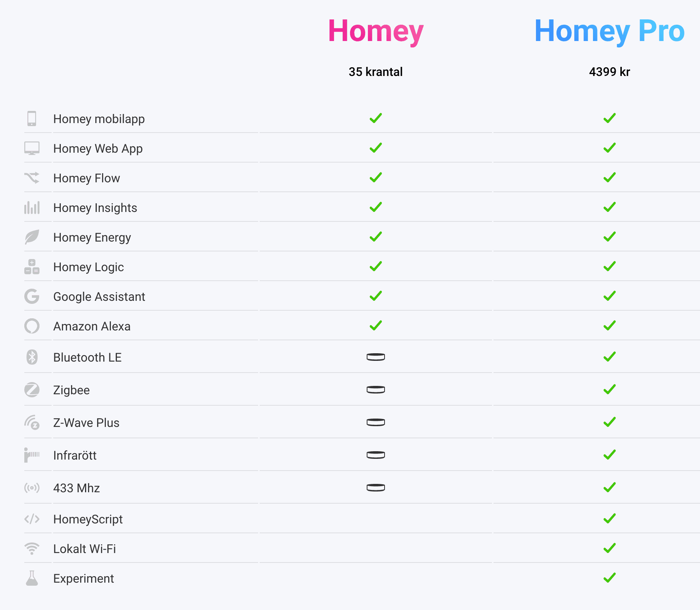Viewport: 700px width, 610px height.
Task: Click the Infrarött label
Action: click(x=75, y=455)
